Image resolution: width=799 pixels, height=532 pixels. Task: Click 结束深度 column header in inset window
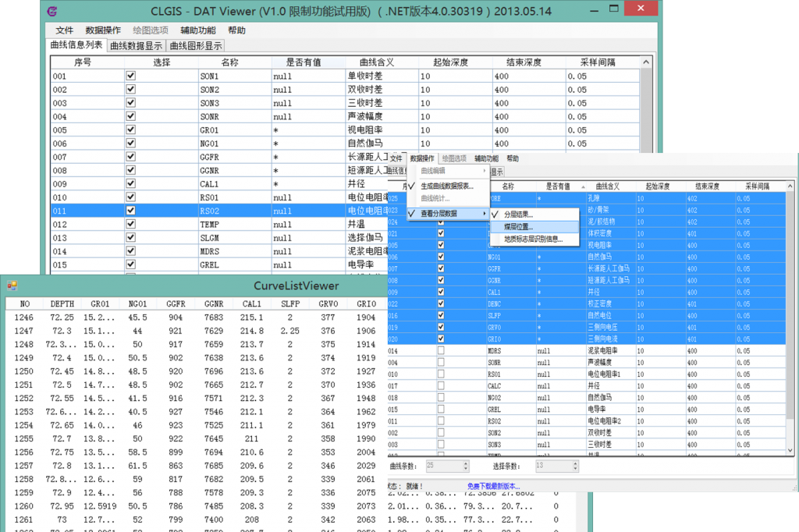click(710, 186)
